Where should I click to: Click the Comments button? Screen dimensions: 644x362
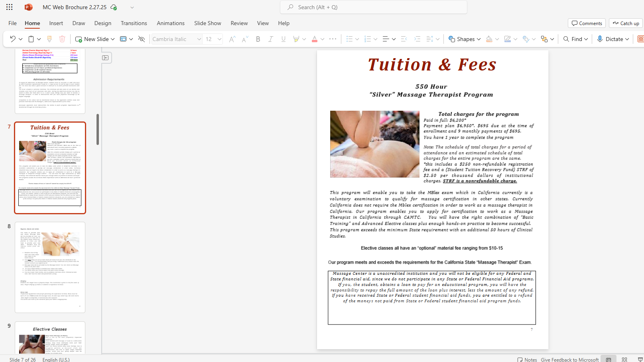pyautogui.click(x=587, y=23)
